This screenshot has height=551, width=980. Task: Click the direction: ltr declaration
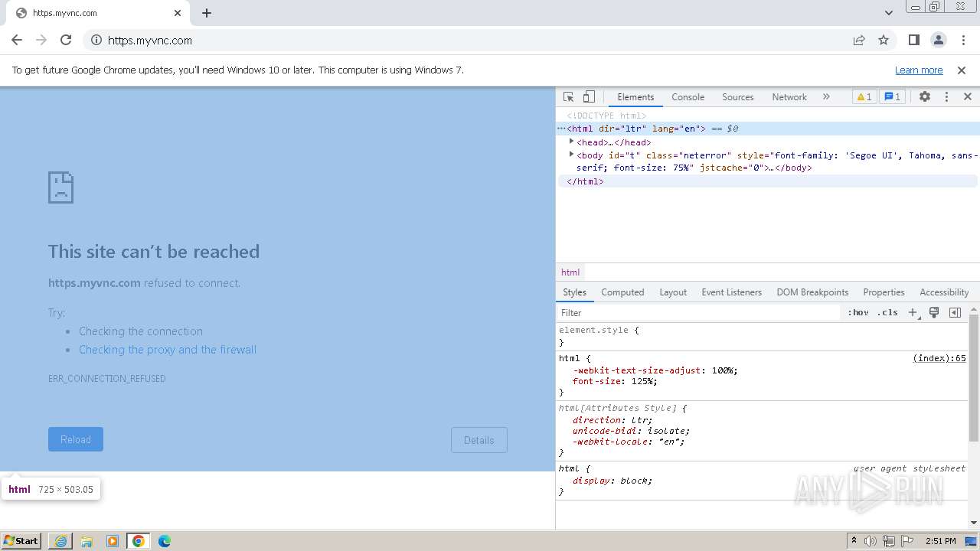coord(612,420)
